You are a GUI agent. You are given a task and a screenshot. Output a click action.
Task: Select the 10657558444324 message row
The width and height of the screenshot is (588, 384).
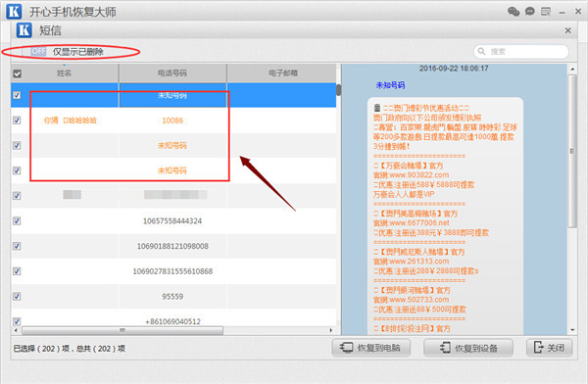coord(173,220)
